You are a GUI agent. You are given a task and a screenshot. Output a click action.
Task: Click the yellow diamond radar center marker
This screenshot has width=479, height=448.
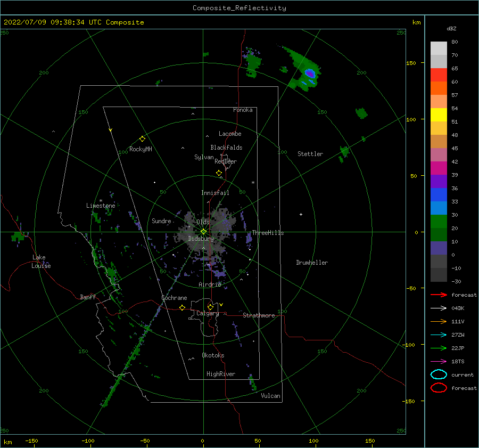[203, 232]
